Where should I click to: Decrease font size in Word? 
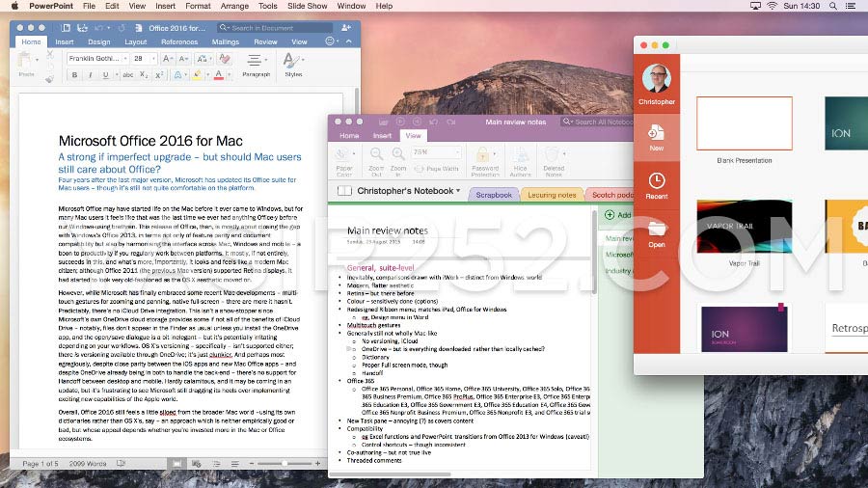(183, 58)
